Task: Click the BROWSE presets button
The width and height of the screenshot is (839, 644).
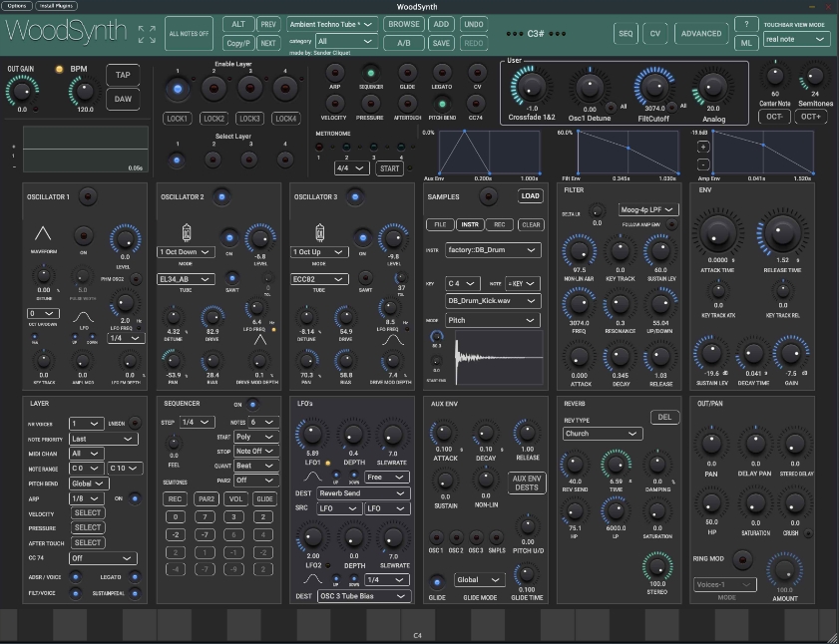Action: [403, 24]
